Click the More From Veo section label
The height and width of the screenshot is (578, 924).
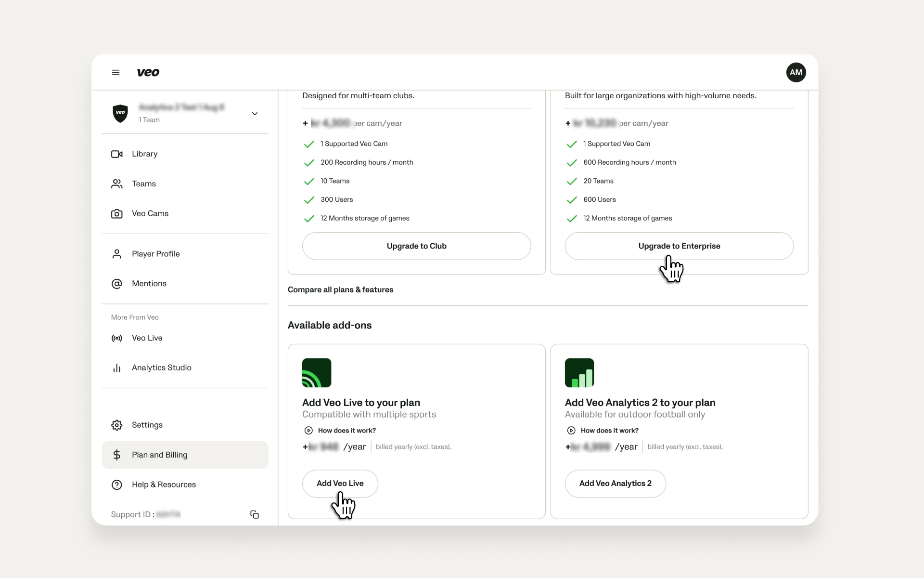(x=135, y=317)
